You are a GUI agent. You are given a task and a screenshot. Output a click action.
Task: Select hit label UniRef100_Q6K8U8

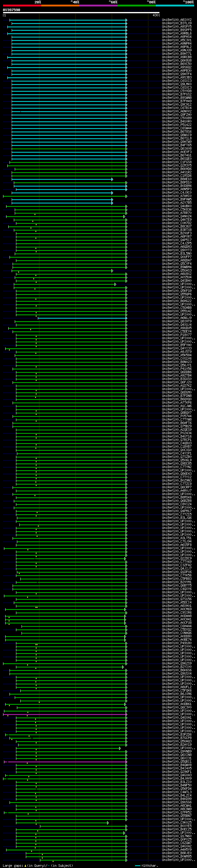pyautogui.click(x=177, y=61)
